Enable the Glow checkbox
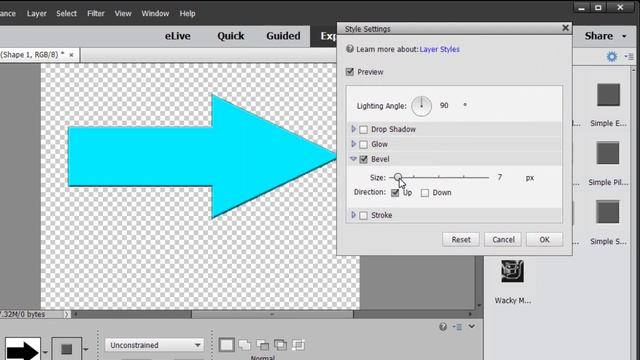The image size is (640, 360). coord(363,144)
